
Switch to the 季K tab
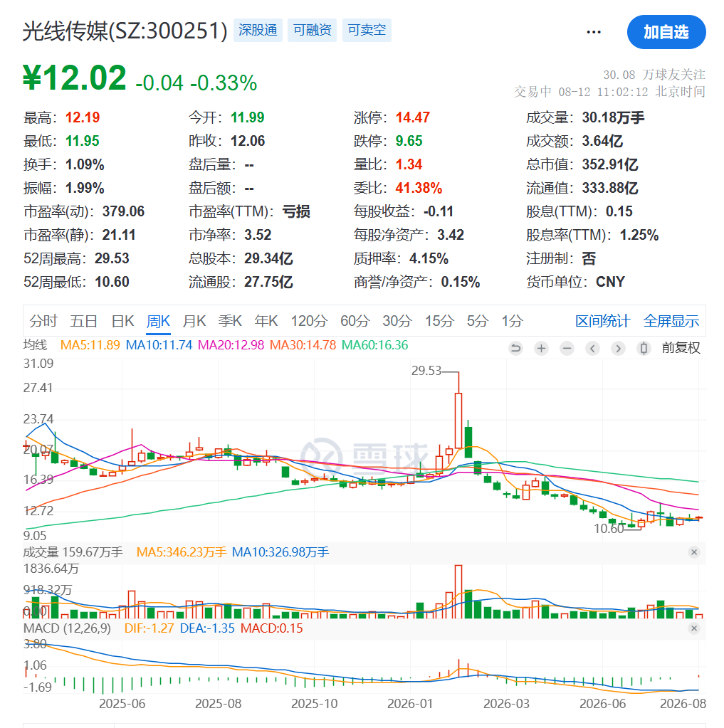[x=230, y=321]
